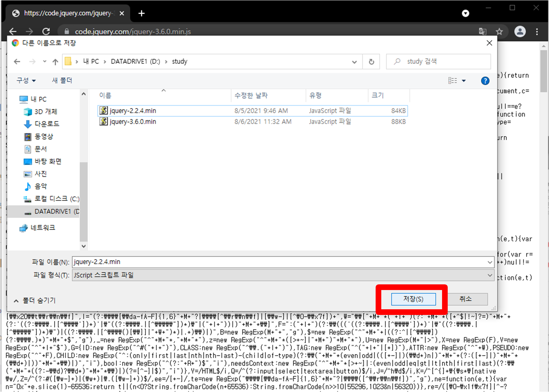The image size is (549, 392).
Task: Click the jquery-2.2.4.min file script icon
Action: [x=104, y=110]
